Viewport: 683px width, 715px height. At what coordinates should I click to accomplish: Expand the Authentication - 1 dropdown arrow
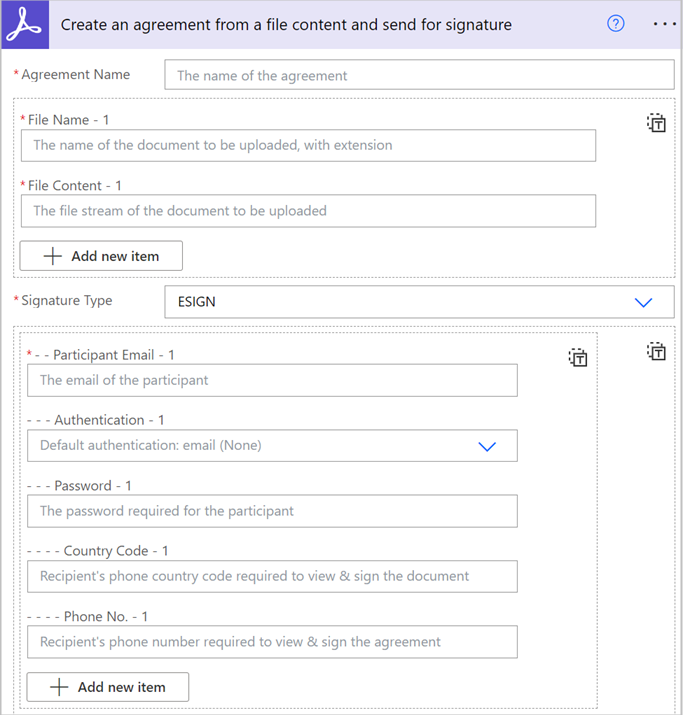coord(487,446)
